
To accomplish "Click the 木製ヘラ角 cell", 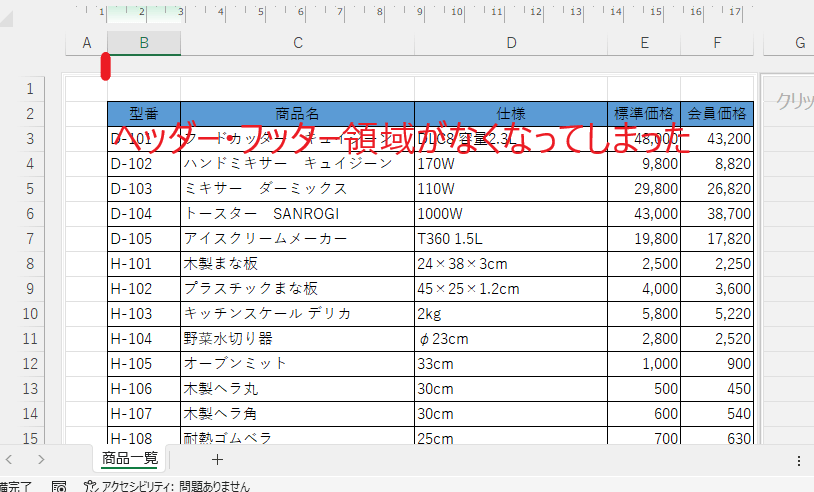I will click(x=297, y=414).
